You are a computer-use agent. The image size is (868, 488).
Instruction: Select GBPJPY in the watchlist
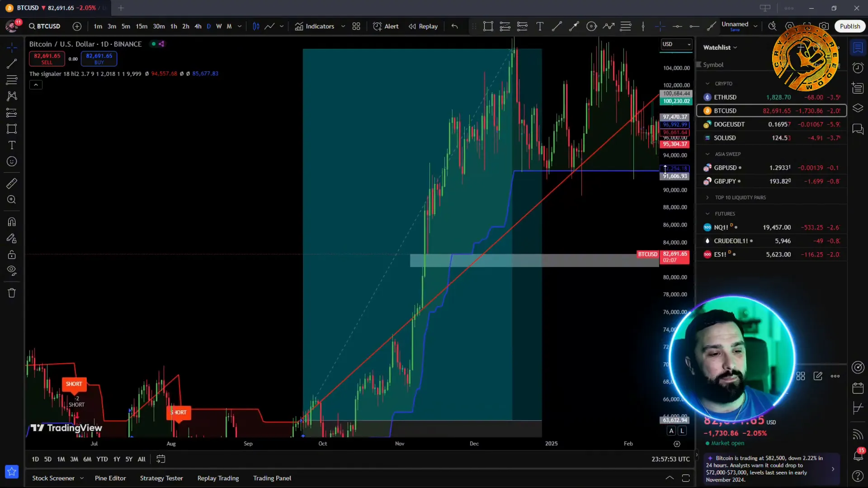(772, 181)
